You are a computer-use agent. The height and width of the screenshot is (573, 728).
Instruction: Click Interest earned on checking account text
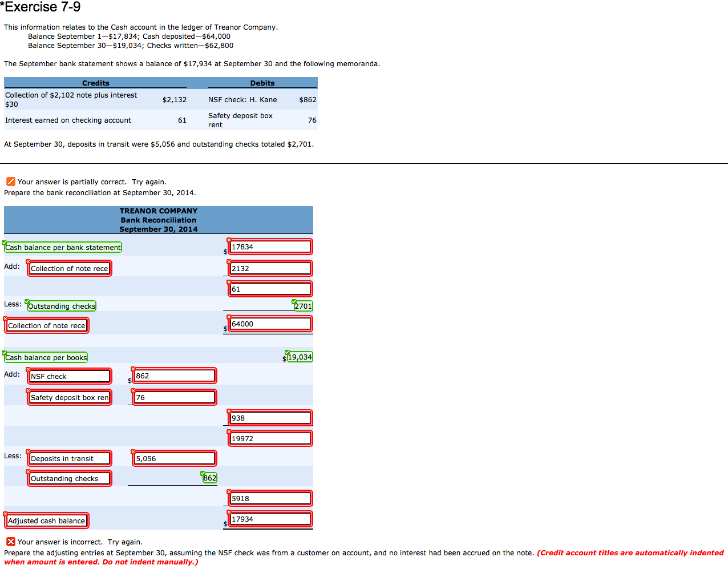(68, 120)
